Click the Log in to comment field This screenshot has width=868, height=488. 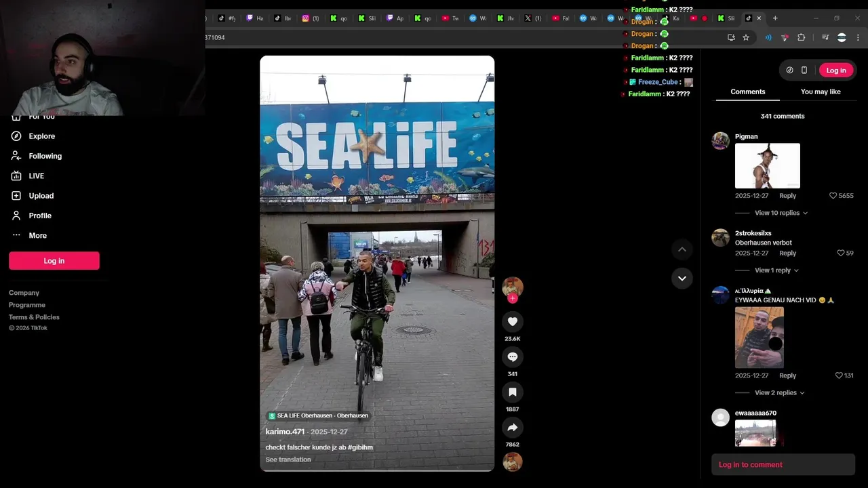pyautogui.click(x=783, y=464)
